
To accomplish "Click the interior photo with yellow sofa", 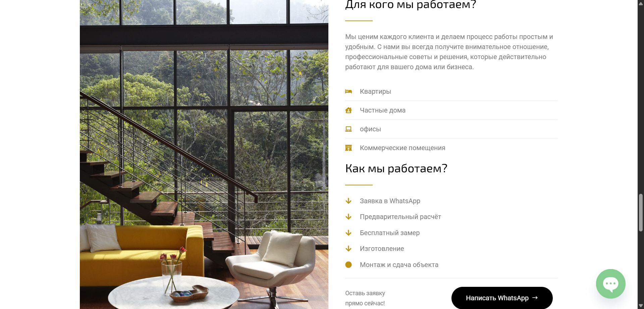I will point(204,154).
